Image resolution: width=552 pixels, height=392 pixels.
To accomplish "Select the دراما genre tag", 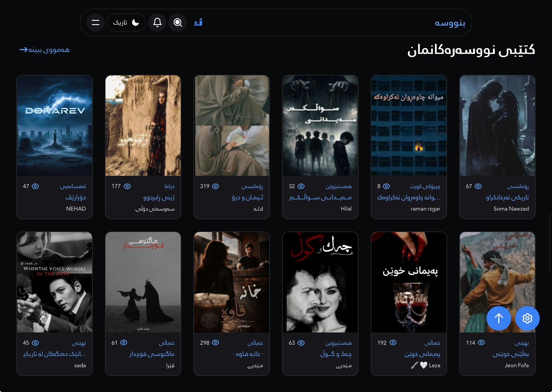I will [x=169, y=186].
